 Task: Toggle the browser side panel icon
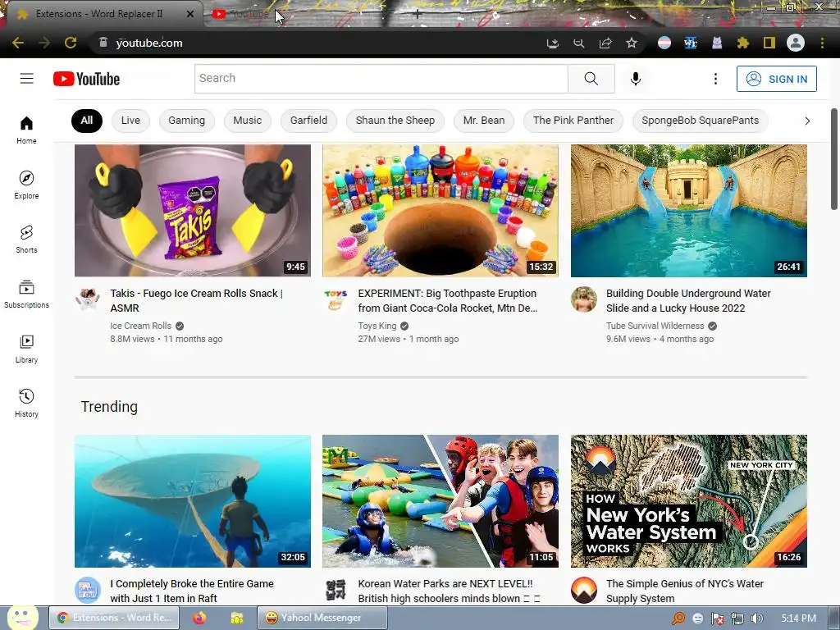(769, 43)
